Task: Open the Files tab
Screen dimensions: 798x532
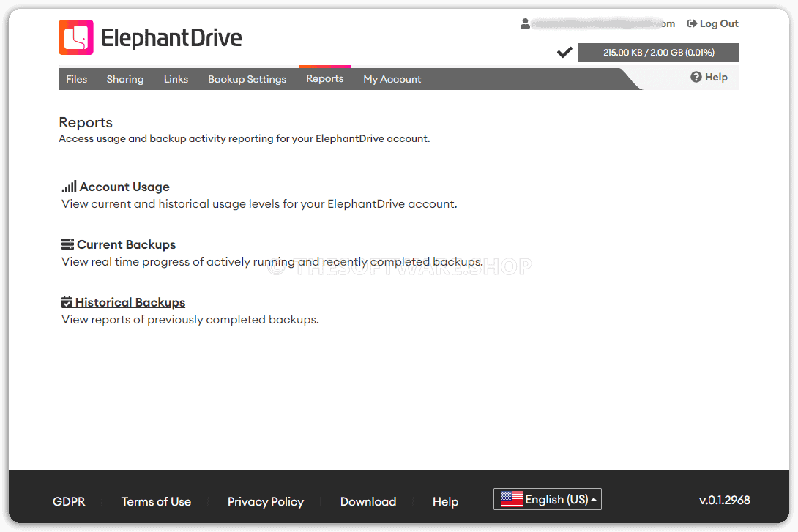Action: pyautogui.click(x=76, y=79)
